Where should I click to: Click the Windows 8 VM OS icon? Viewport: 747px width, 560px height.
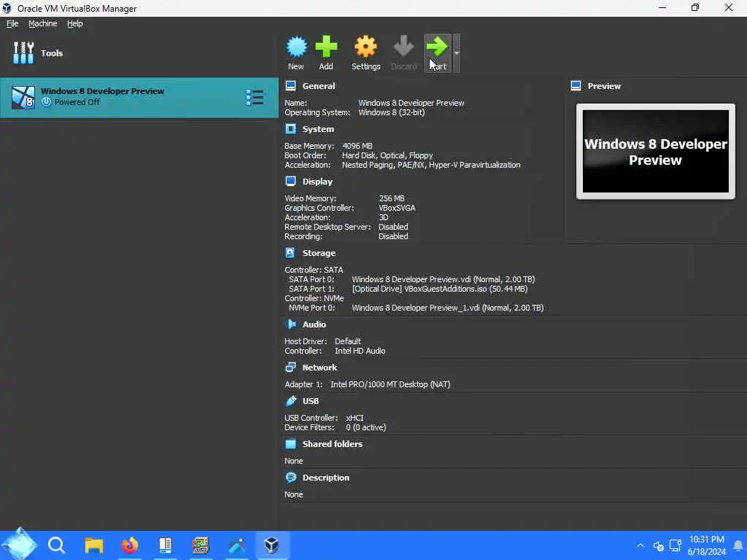coord(23,97)
